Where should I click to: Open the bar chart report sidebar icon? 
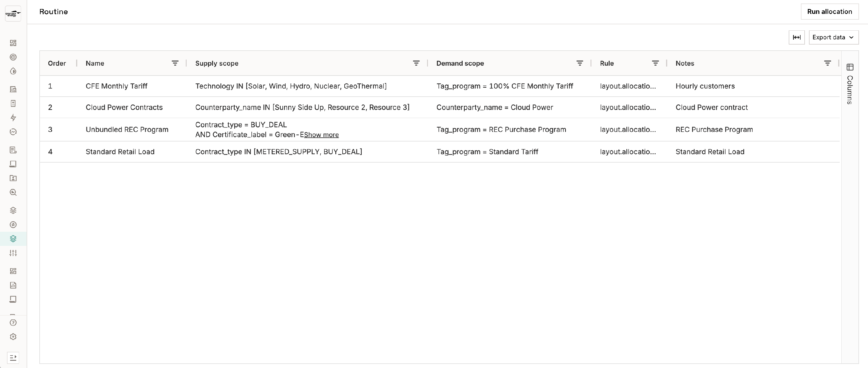point(13,286)
